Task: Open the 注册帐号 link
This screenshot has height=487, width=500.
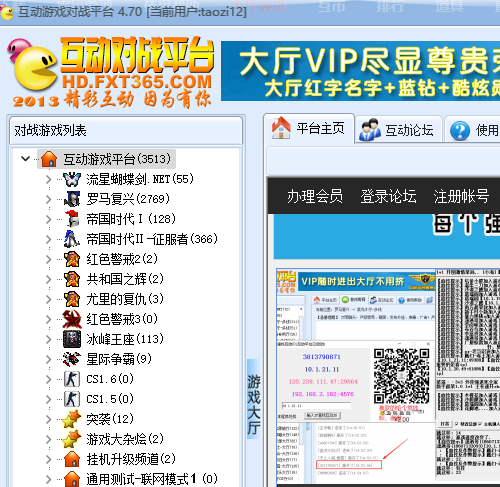Action: click(x=461, y=196)
